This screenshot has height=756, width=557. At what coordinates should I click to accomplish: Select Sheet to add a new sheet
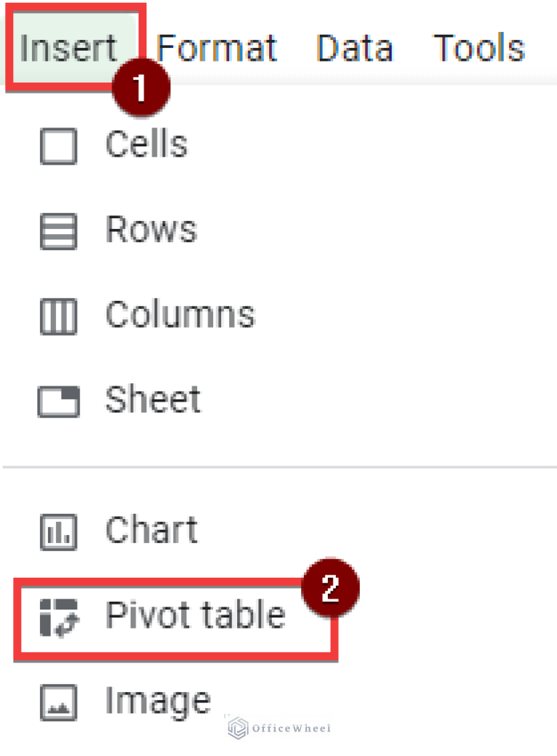[x=153, y=399]
